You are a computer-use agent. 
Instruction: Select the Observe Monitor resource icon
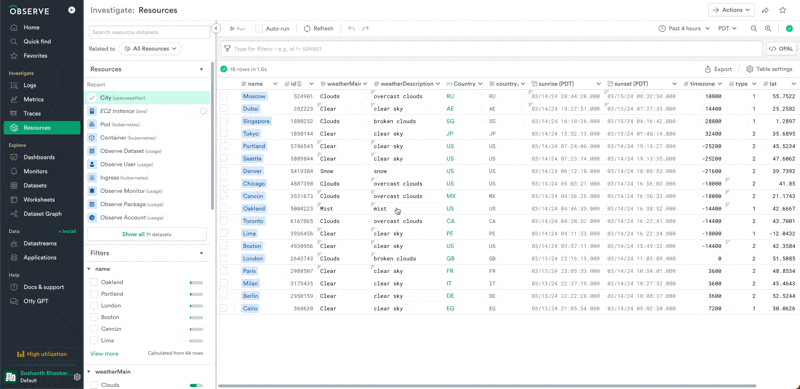(x=92, y=191)
